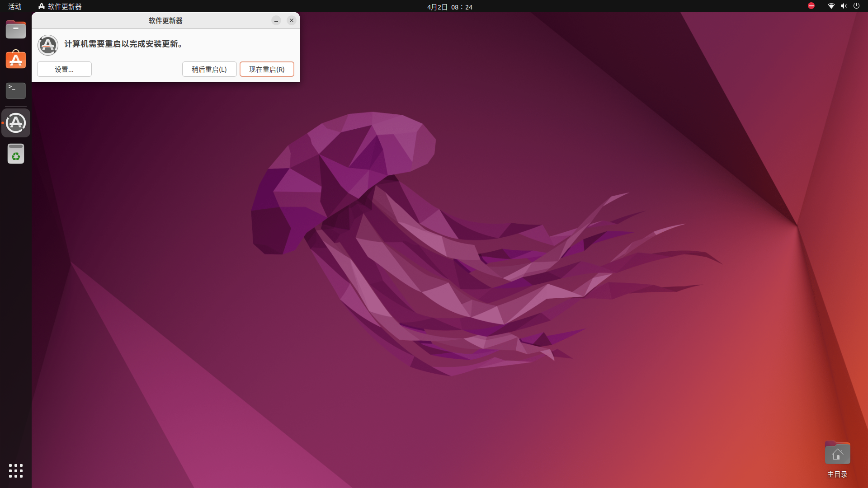Click the updater icon inside dialog

[x=48, y=45]
